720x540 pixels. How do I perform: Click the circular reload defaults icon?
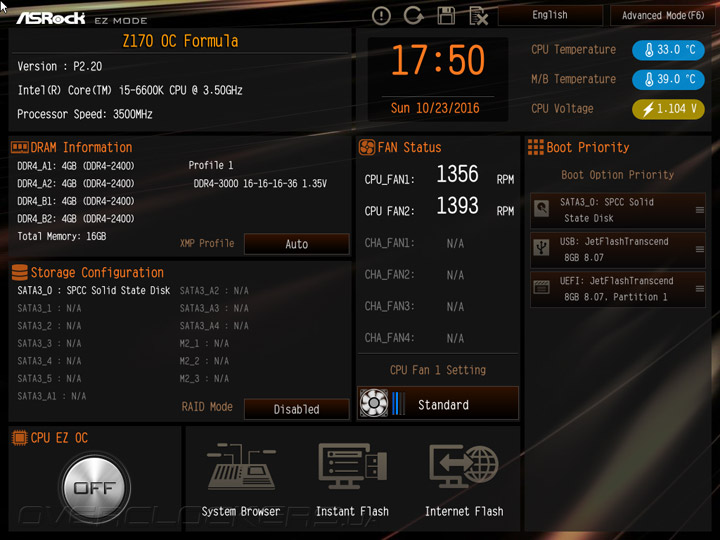(x=413, y=16)
